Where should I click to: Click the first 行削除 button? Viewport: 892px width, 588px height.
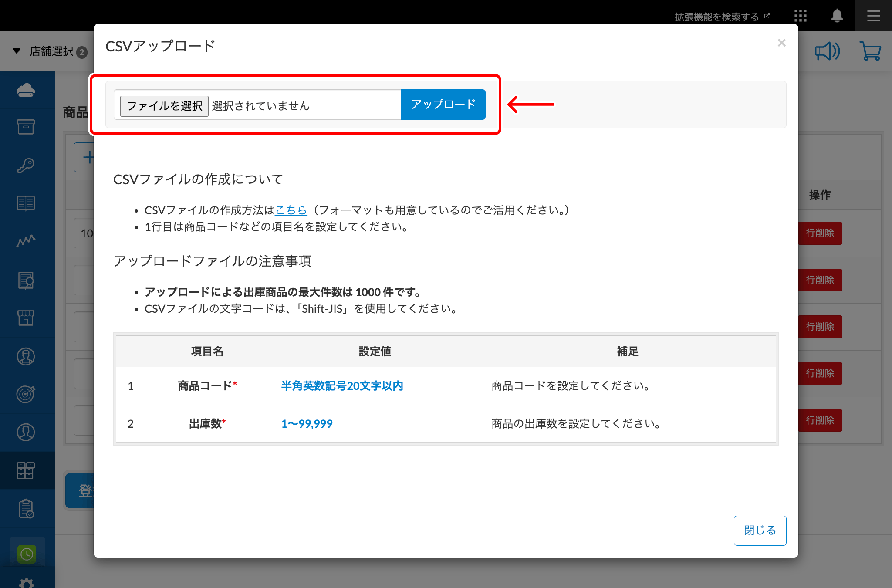pyautogui.click(x=820, y=233)
